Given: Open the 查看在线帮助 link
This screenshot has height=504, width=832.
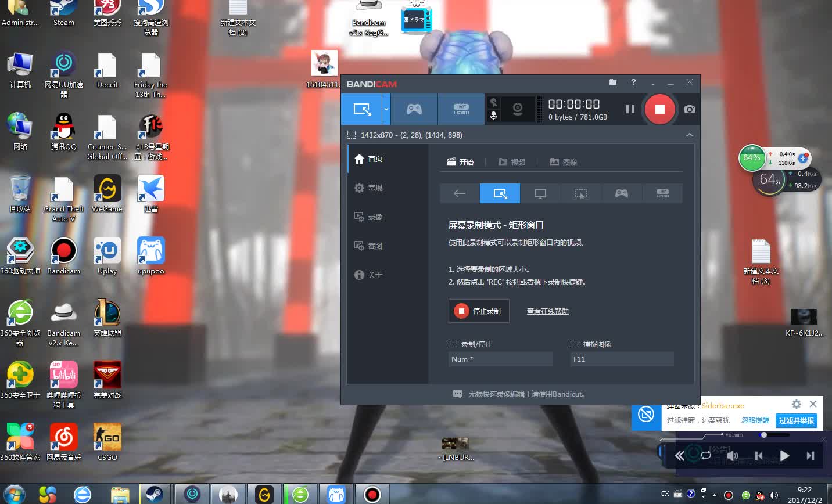Looking at the screenshot, I should point(547,311).
